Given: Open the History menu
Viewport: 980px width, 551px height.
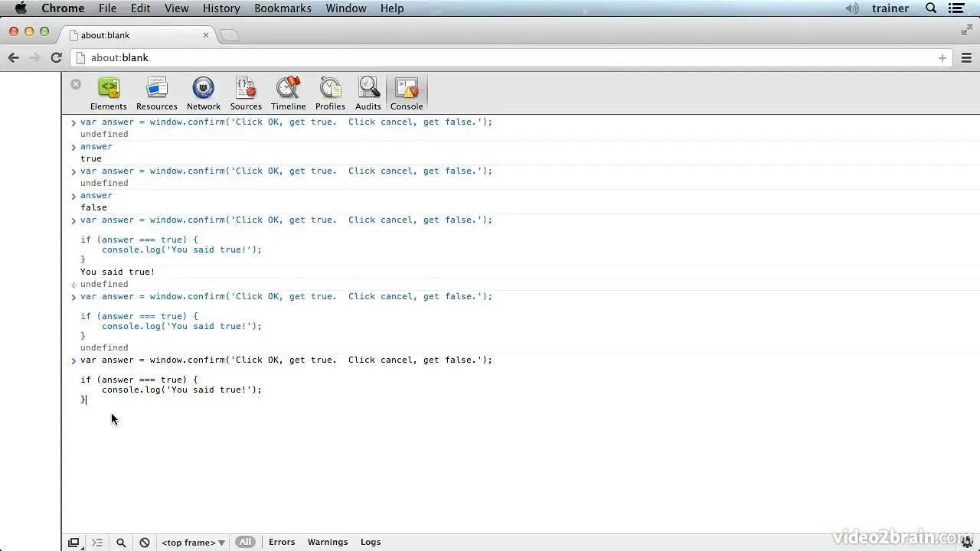Looking at the screenshot, I should [x=221, y=8].
